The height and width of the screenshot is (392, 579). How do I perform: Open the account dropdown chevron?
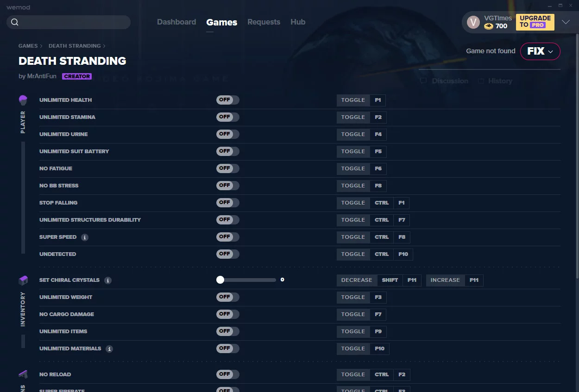(566, 22)
